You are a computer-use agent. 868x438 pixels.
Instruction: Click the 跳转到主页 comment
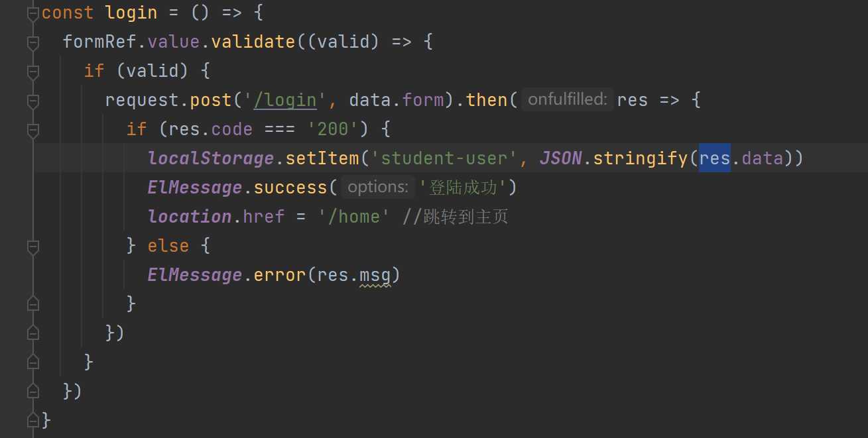point(465,217)
